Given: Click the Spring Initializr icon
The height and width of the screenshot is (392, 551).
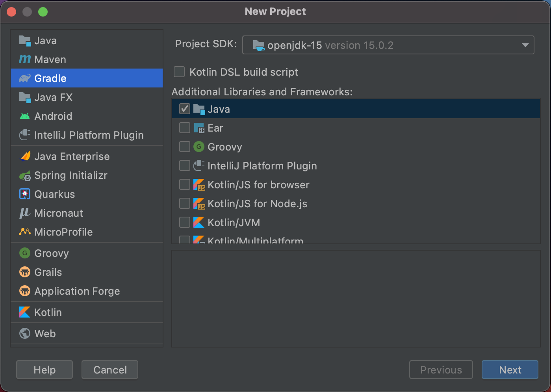Looking at the screenshot, I should 25,176.
